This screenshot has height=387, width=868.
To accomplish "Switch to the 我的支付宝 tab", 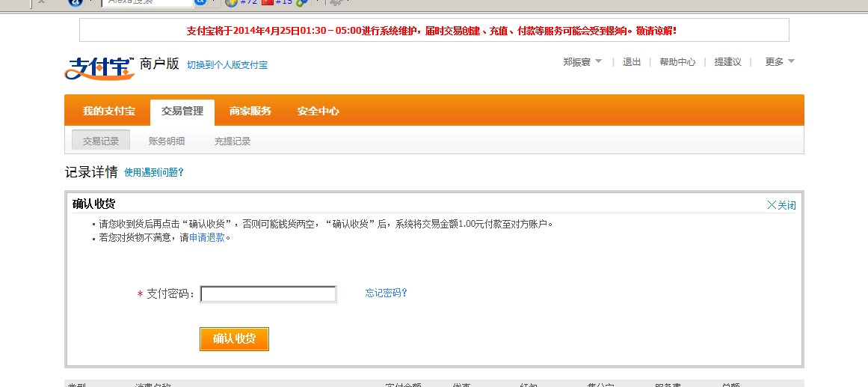I will (109, 111).
